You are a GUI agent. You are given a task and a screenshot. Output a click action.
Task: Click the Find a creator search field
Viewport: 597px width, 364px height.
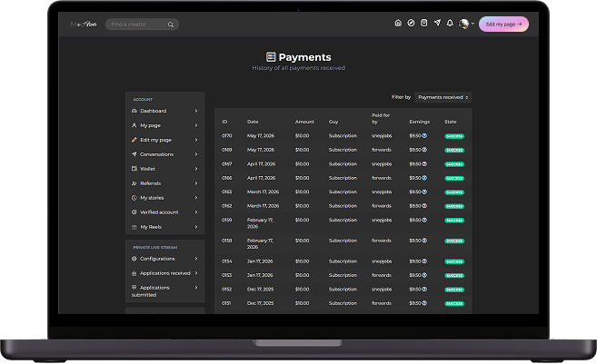click(x=142, y=25)
